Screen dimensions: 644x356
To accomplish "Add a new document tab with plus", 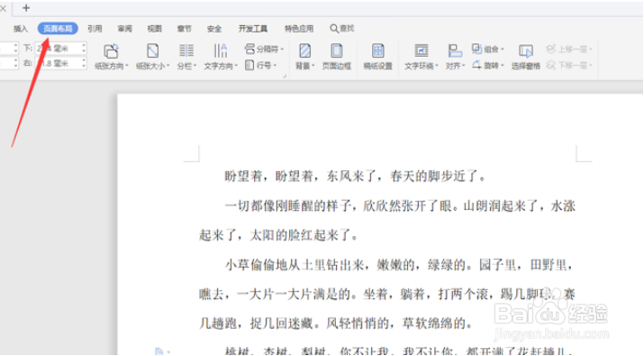I will click(x=26, y=8).
